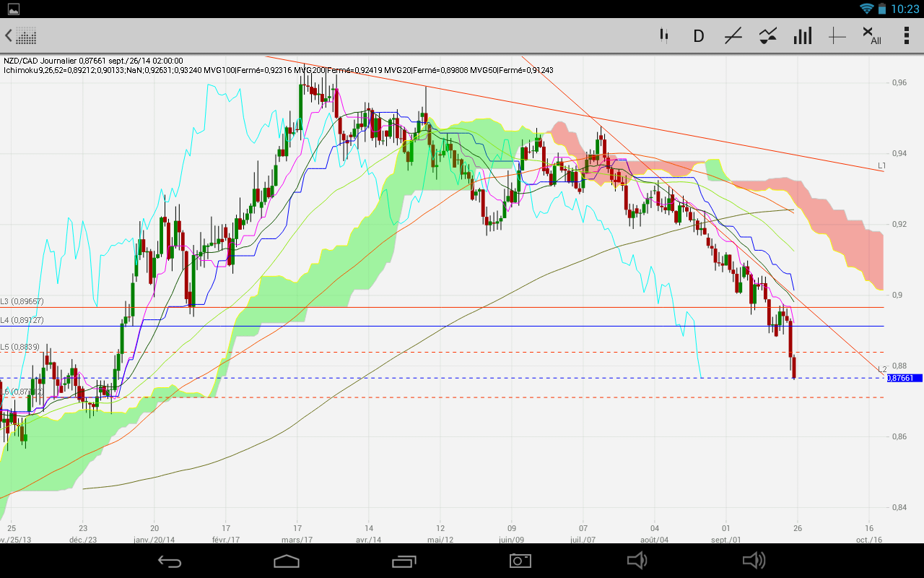The height and width of the screenshot is (578, 924).
Task: Open the three-dot overflow menu
Action: click(x=907, y=35)
